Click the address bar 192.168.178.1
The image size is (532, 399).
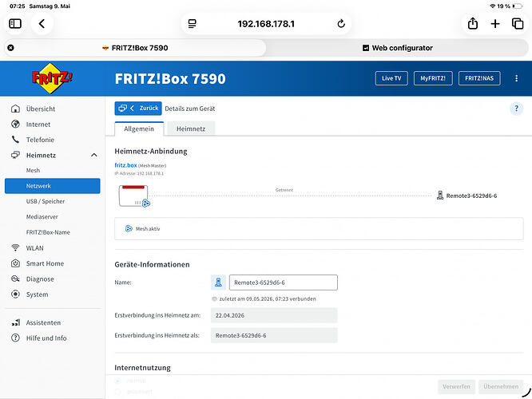coord(266,24)
